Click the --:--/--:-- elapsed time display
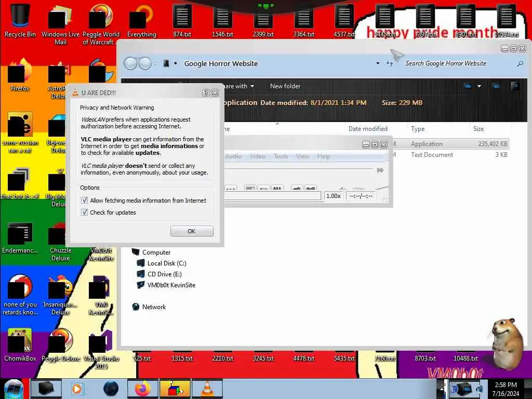532x399 pixels. (361, 196)
